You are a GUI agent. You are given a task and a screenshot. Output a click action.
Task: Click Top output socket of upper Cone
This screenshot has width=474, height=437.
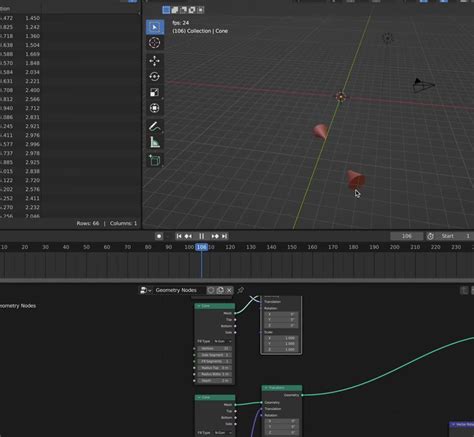point(235,320)
